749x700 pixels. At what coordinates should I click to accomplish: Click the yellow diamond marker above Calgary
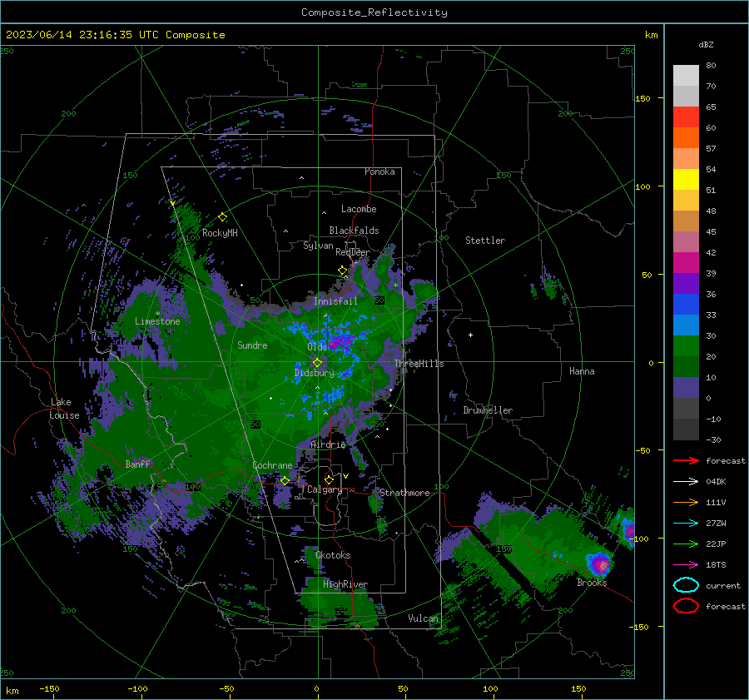click(x=329, y=479)
